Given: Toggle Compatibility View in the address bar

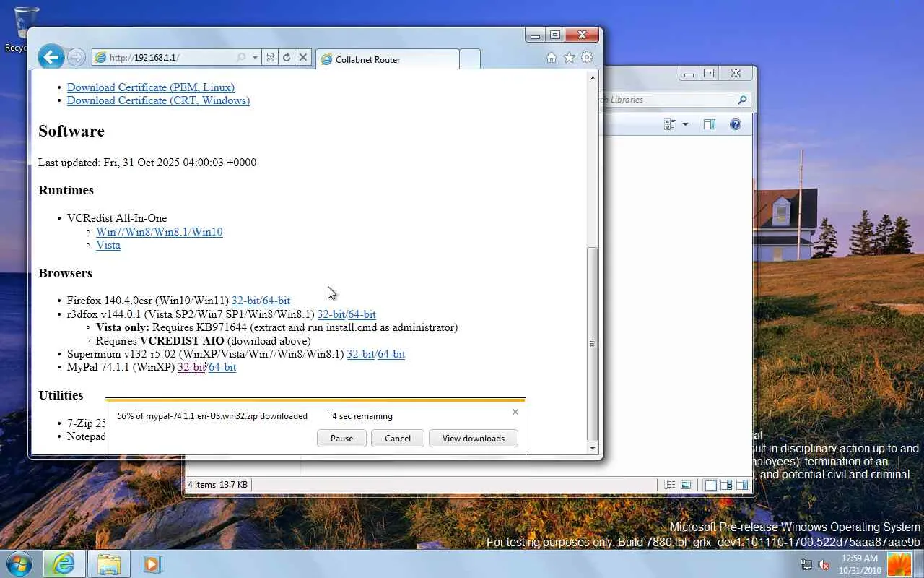Looking at the screenshot, I should point(271,58).
